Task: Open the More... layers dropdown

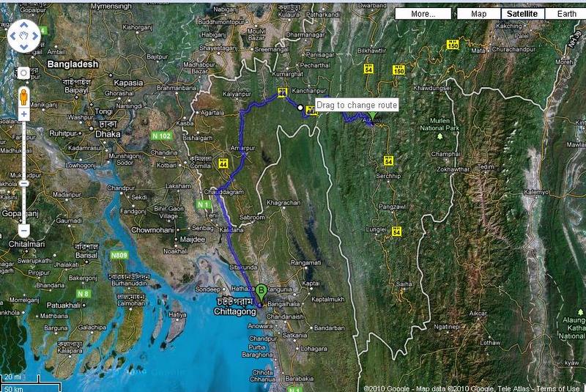Action: pyautogui.click(x=422, y=14)
